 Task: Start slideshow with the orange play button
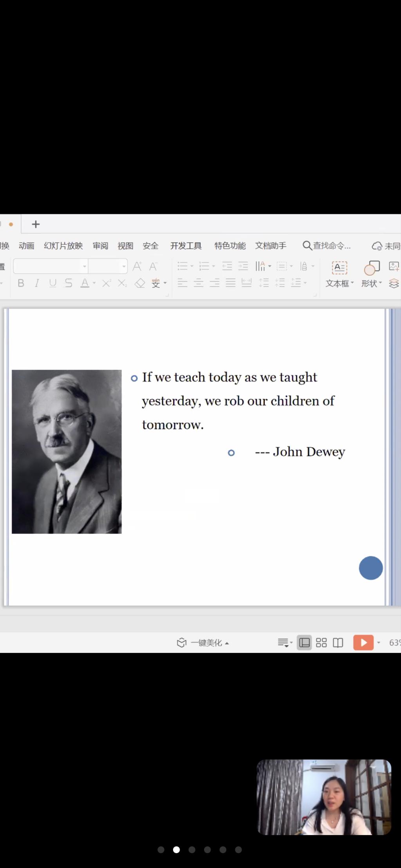(x=363, y=642)
